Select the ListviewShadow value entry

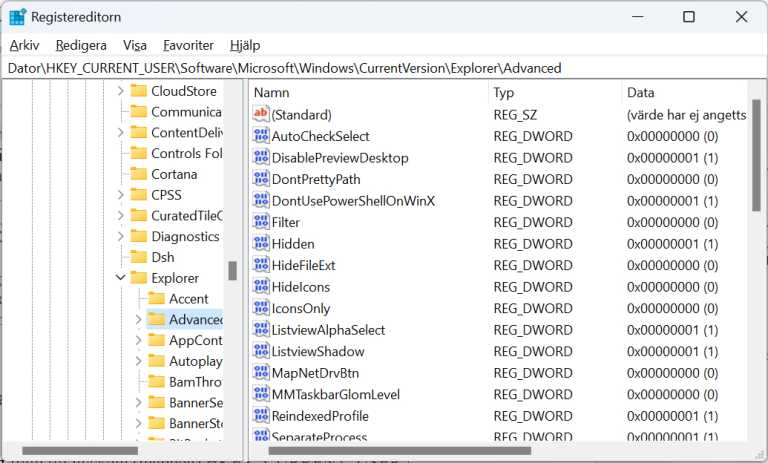coord(317,351)
